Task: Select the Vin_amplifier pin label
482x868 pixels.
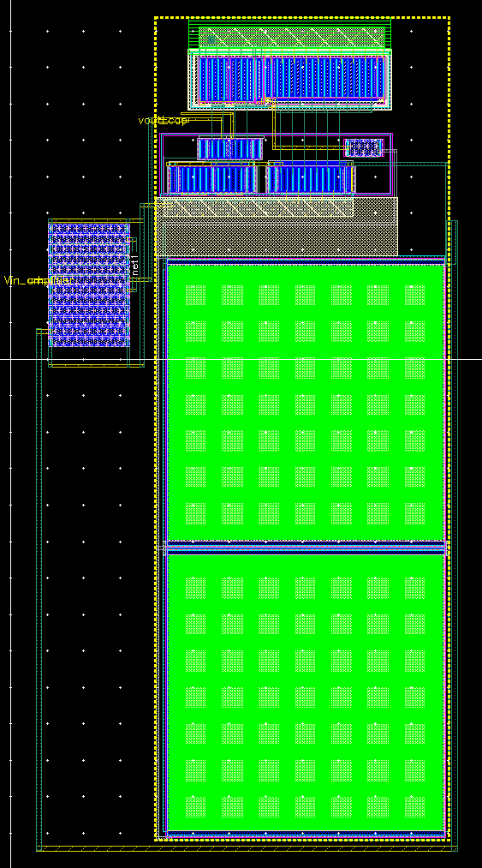Action: 39,281
